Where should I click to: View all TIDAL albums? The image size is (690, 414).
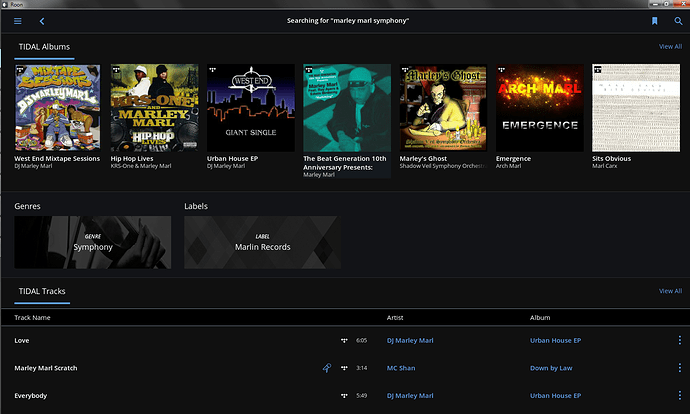670,47
